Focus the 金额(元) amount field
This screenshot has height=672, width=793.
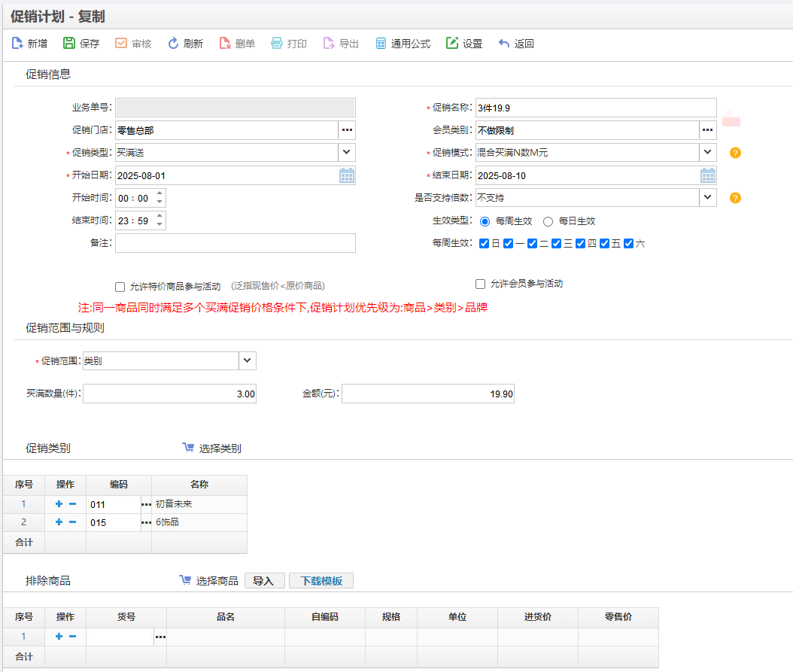coord(428,394)
